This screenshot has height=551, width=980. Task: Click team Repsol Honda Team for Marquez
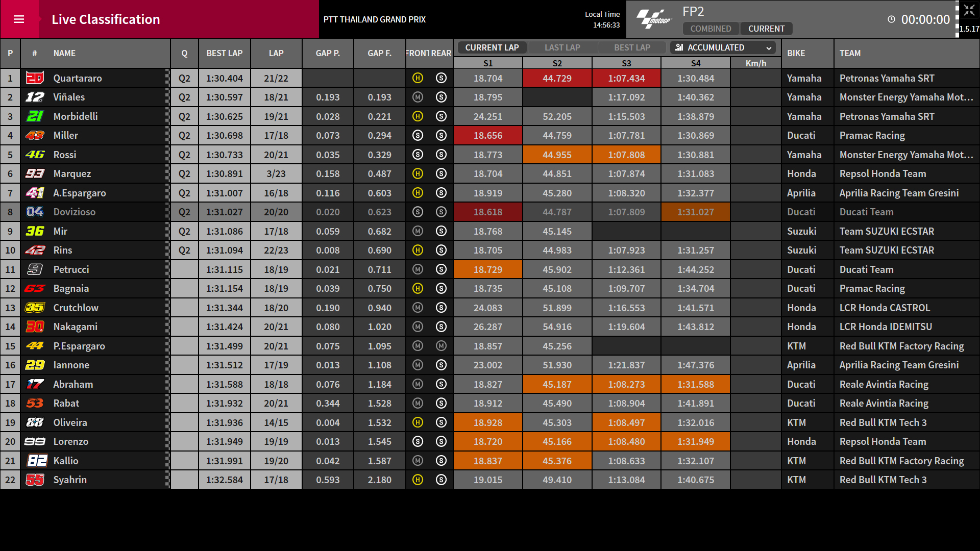pos(883,173)
